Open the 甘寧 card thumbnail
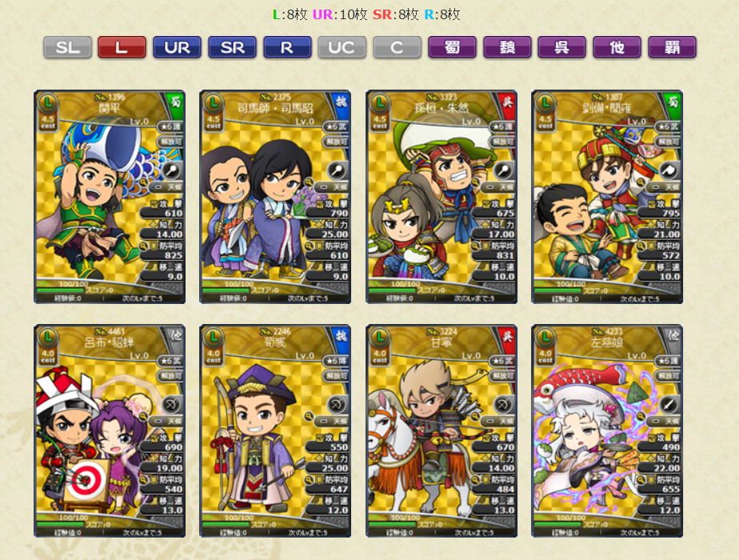The image size is (739, 560). (441, 431)
